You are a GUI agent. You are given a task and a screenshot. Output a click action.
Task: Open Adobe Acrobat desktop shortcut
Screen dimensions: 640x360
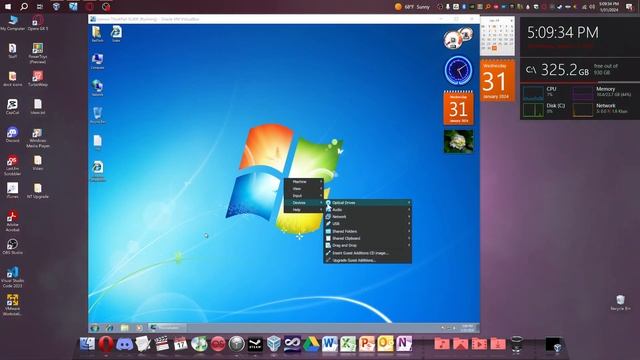point(13,221)
